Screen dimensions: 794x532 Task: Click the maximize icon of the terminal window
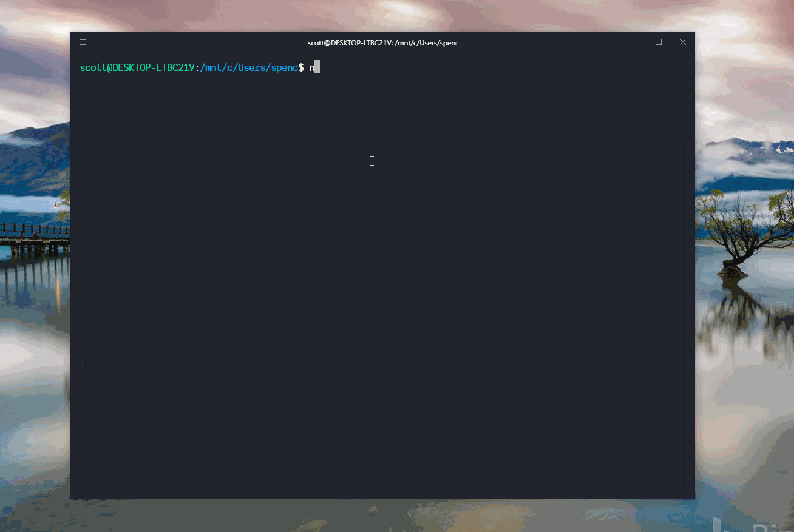pos(659,42)
